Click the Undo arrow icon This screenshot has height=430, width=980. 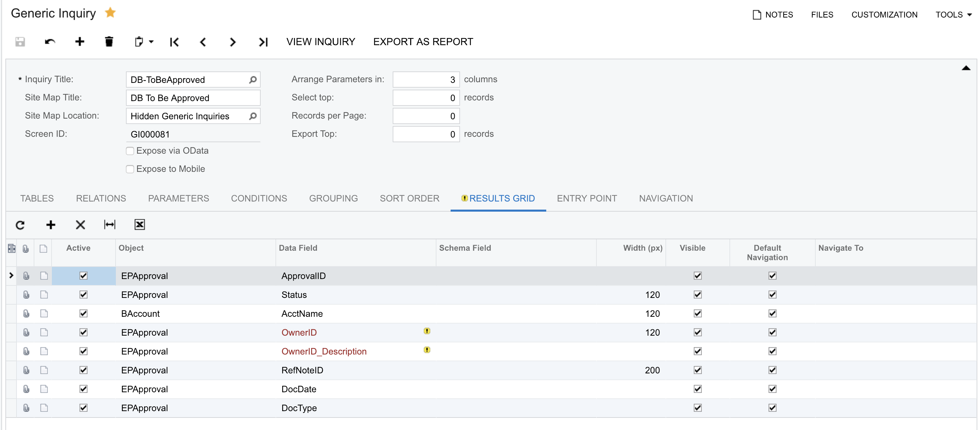point(50,41)
